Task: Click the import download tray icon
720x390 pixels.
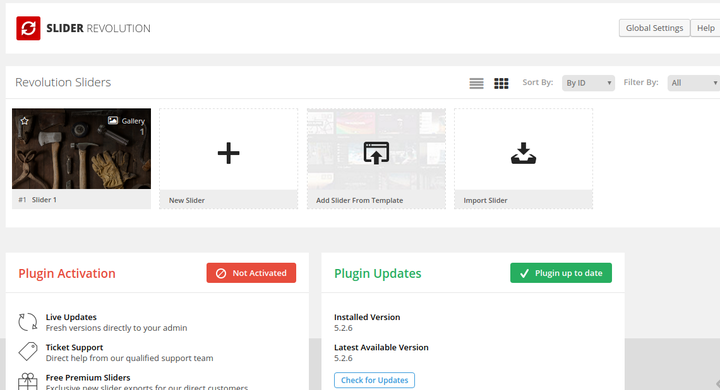Action: tap(523, 153)
